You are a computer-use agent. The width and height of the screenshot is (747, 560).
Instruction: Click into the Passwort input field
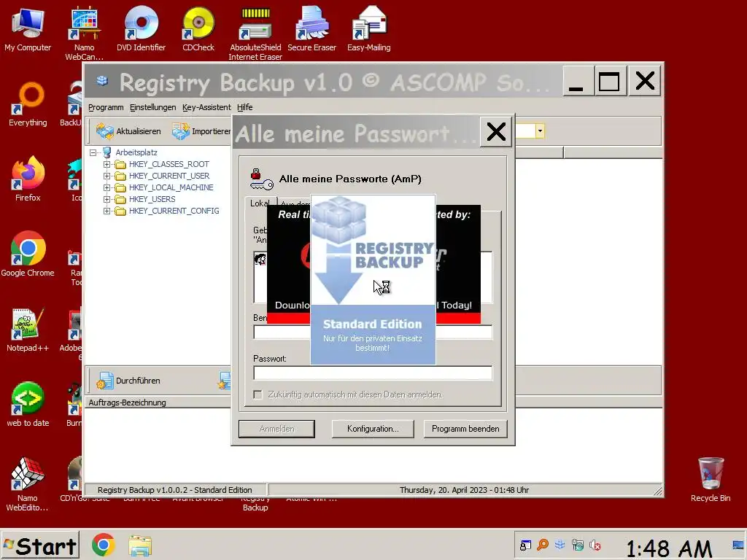click(373, 373)
